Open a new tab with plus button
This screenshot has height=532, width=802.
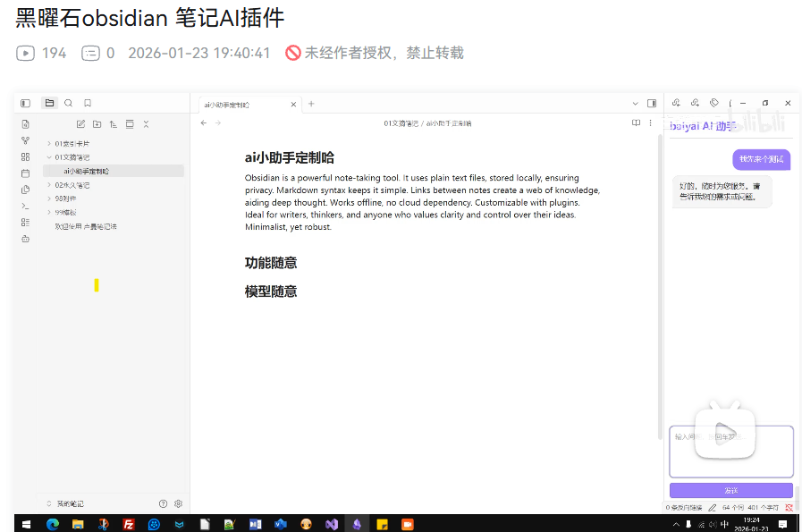pyautogui.click(x=311, y=104)
